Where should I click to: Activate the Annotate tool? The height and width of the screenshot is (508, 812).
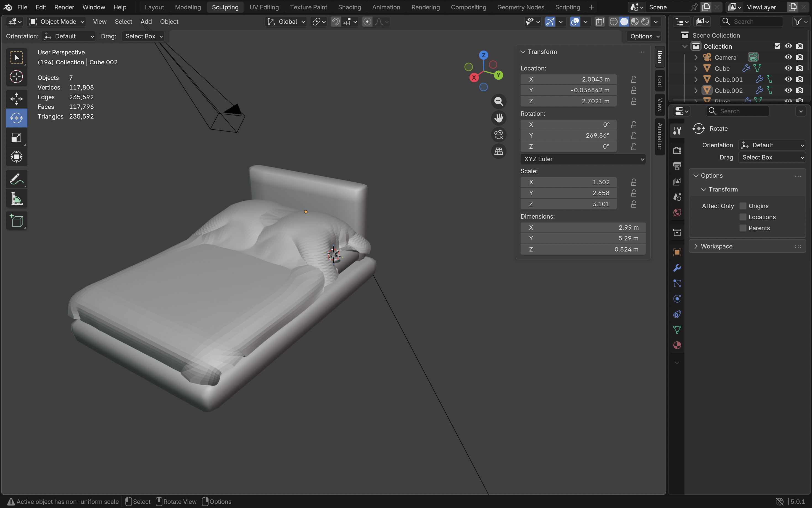pos(16,179)
